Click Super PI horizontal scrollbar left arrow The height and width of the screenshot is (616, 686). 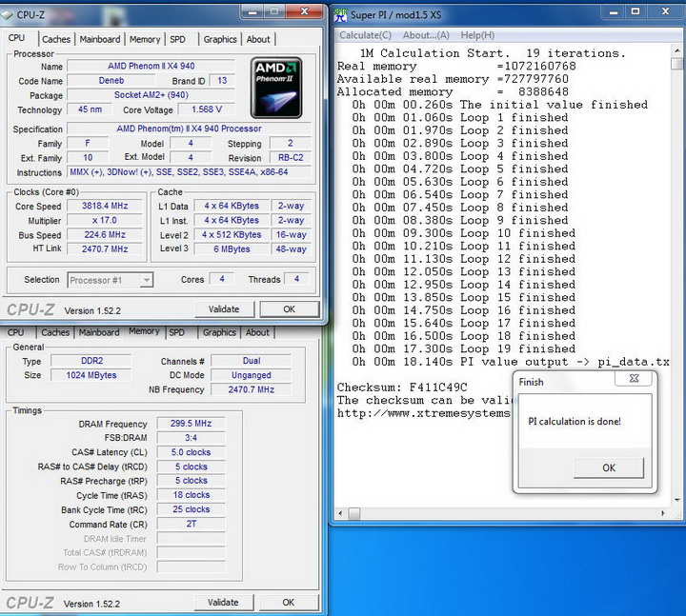coord(340,513)
